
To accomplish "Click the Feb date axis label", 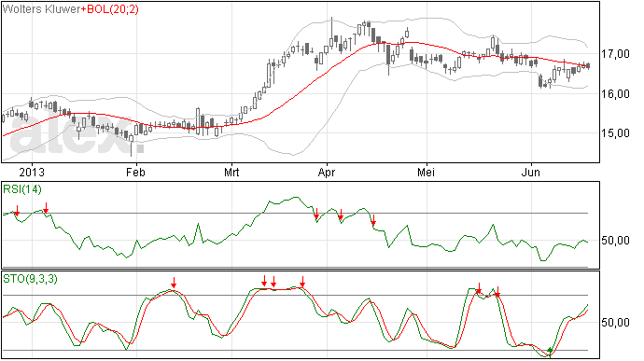I will [x=135, y=172].
